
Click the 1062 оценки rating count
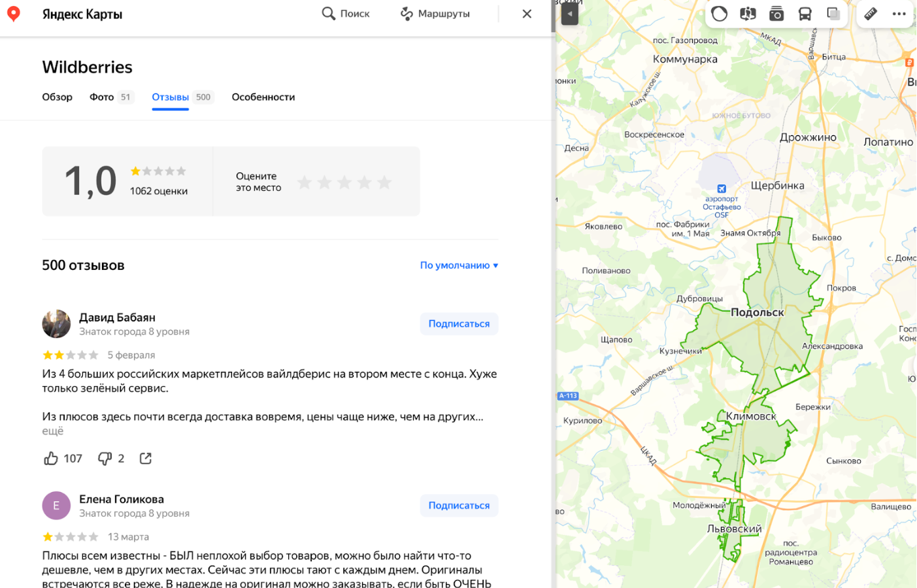click(159, 191)
